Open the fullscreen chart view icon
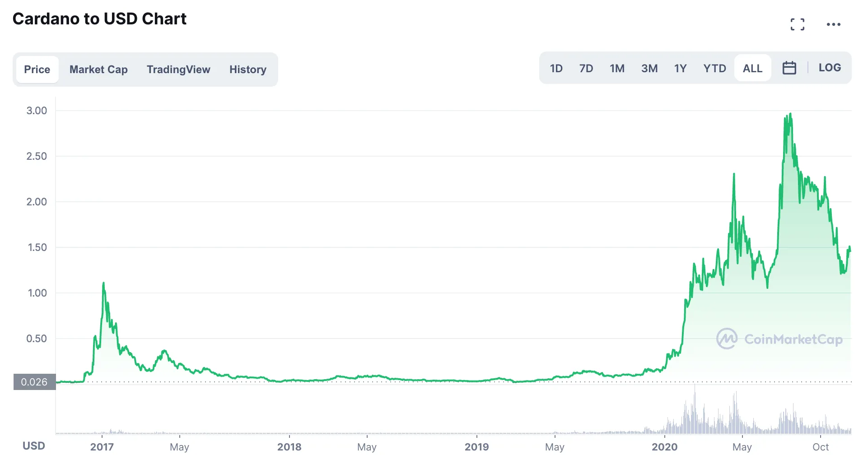Screen dimensions: 868x455 pos(798,24)
